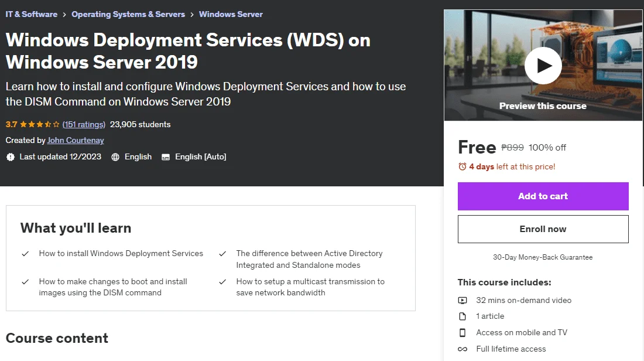The image size is (644, 361).
Task: Play the course preview video
Action: coord(543,66)
